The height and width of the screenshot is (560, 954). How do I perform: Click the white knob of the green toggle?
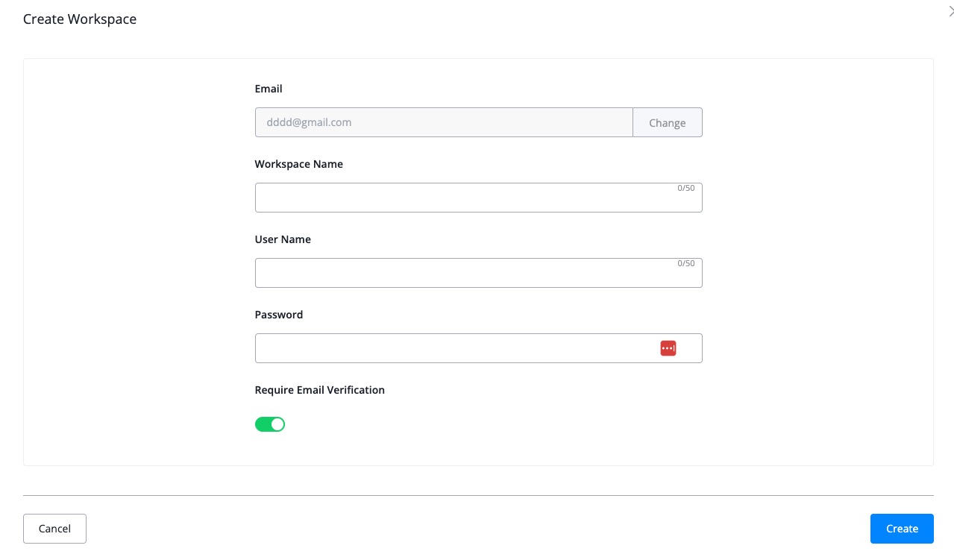coord(277,424)
